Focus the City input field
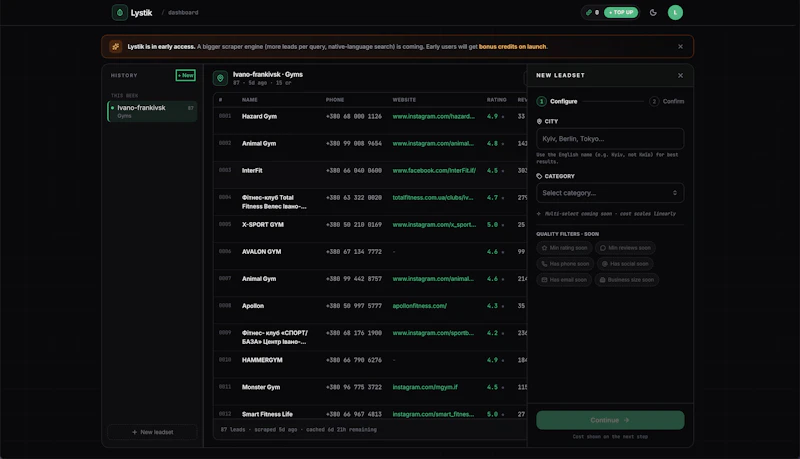 tap(610, 139)
